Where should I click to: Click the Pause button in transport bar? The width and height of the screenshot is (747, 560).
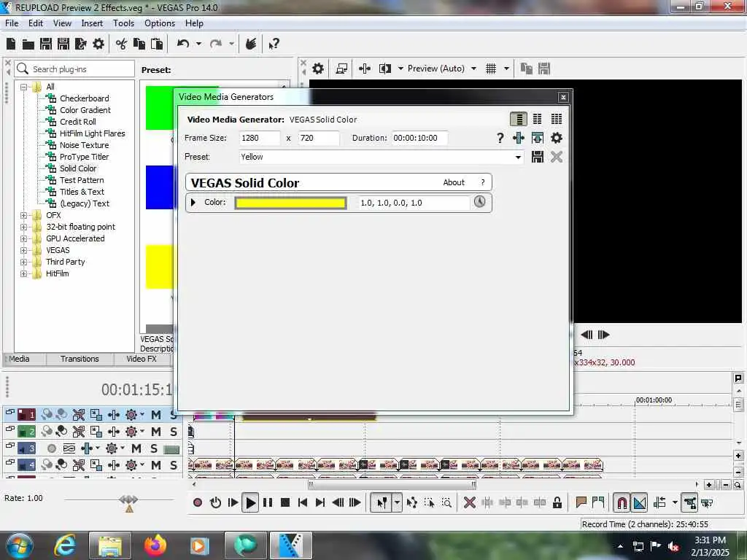pos(268,502)
